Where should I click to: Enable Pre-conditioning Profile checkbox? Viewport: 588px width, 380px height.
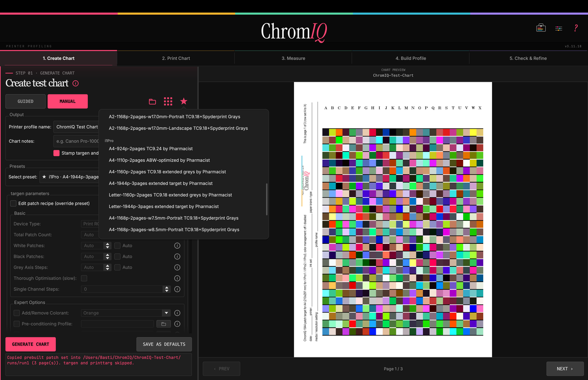coord(17,324)
